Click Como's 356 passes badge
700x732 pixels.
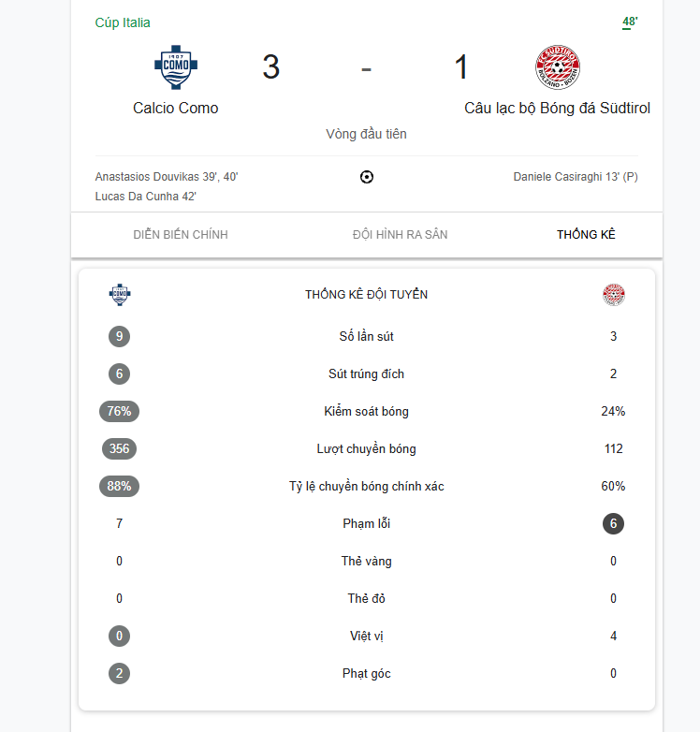(x=119, y=448)
